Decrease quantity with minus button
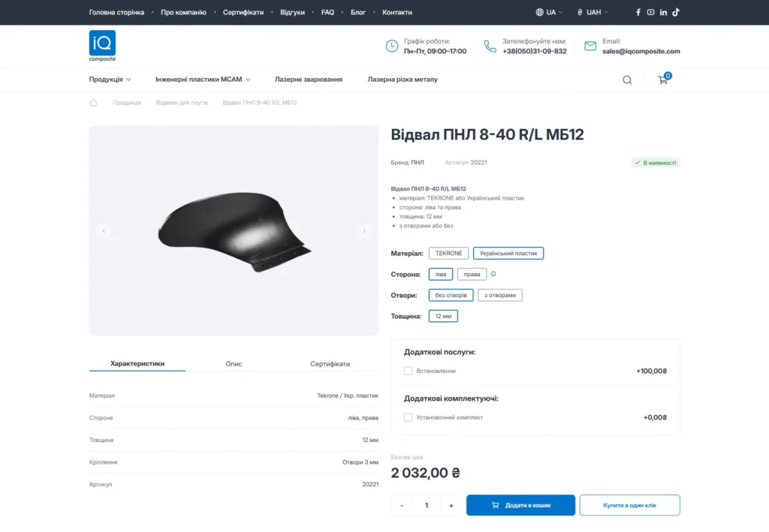The image size is (769, 532). (x=403, y=505)
